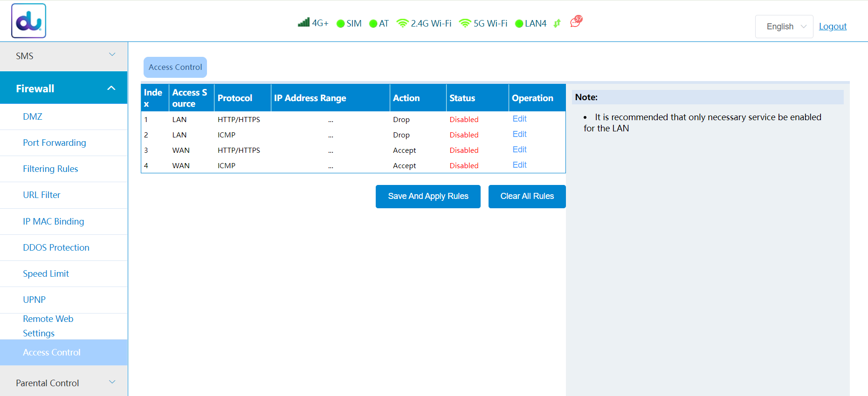
Task: Open the English language dropdown
Action: tap(784, 27)
